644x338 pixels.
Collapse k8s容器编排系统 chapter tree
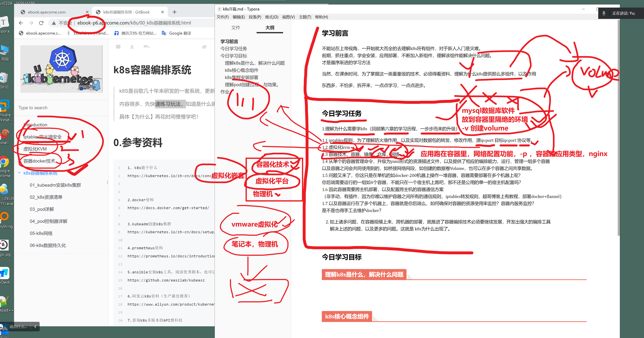pos(19,173)
